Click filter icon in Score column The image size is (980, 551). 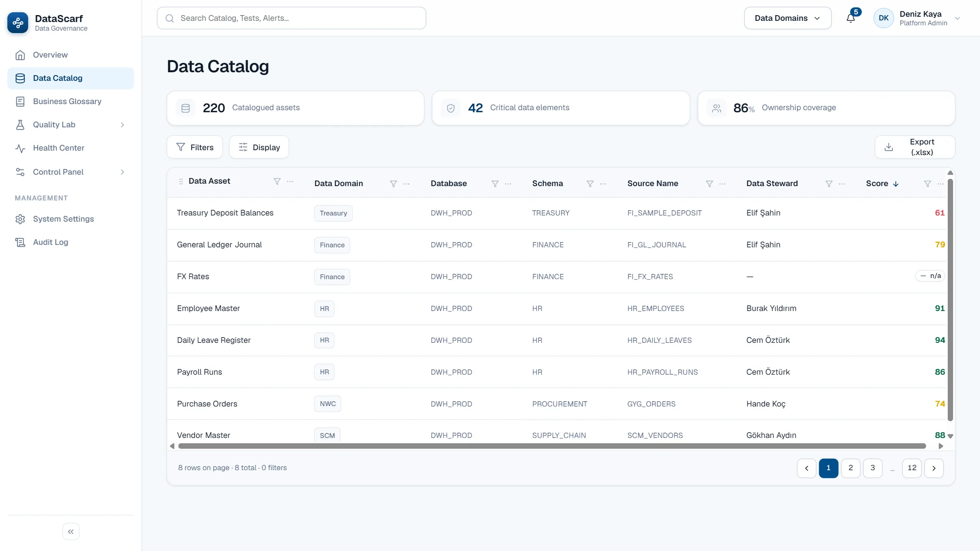pos(928,184)
